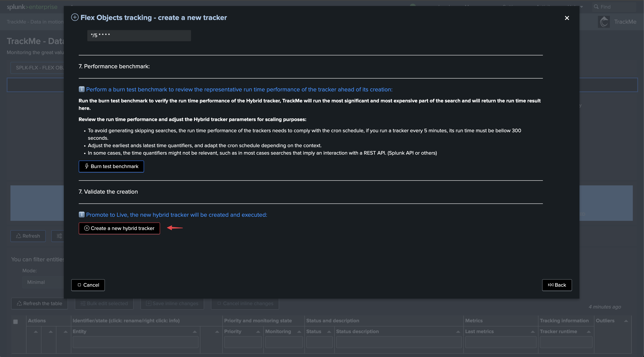Image resolution: width=644 pixels, height=357 pixels.
Task: Run the Burn test benchmark
Action: pos(111,167)
